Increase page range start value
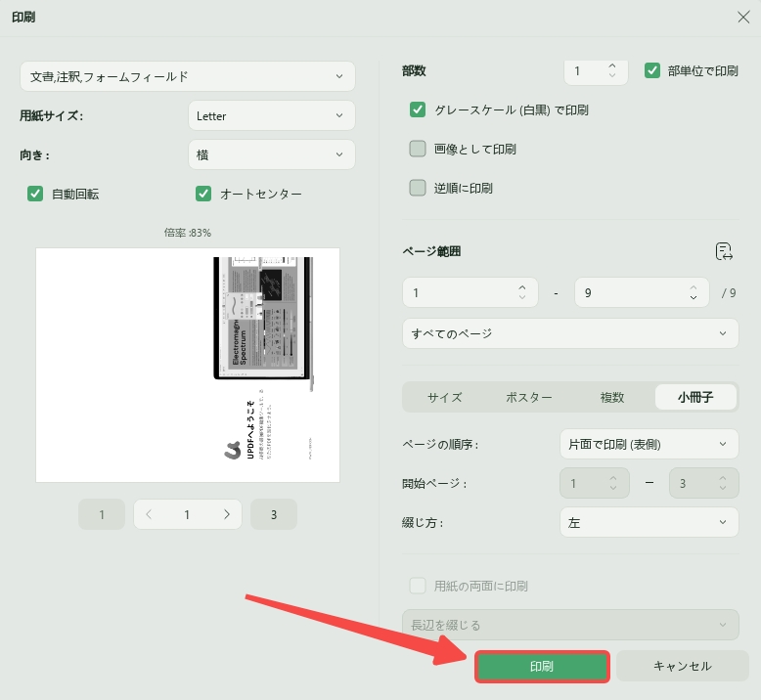 pos(522,287)
